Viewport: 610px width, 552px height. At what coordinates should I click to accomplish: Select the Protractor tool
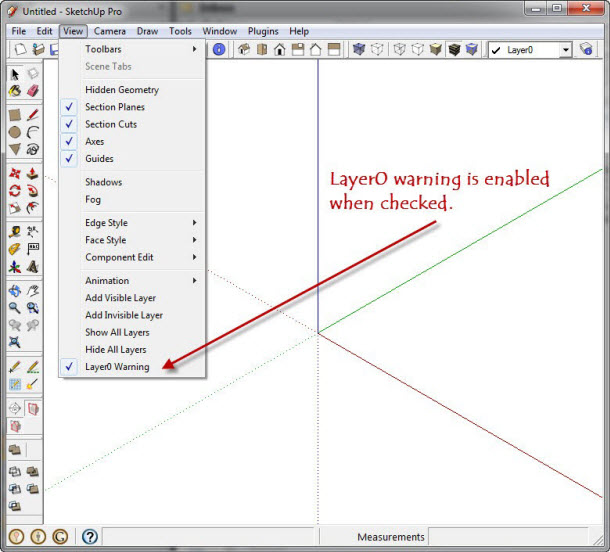[15, 249]
